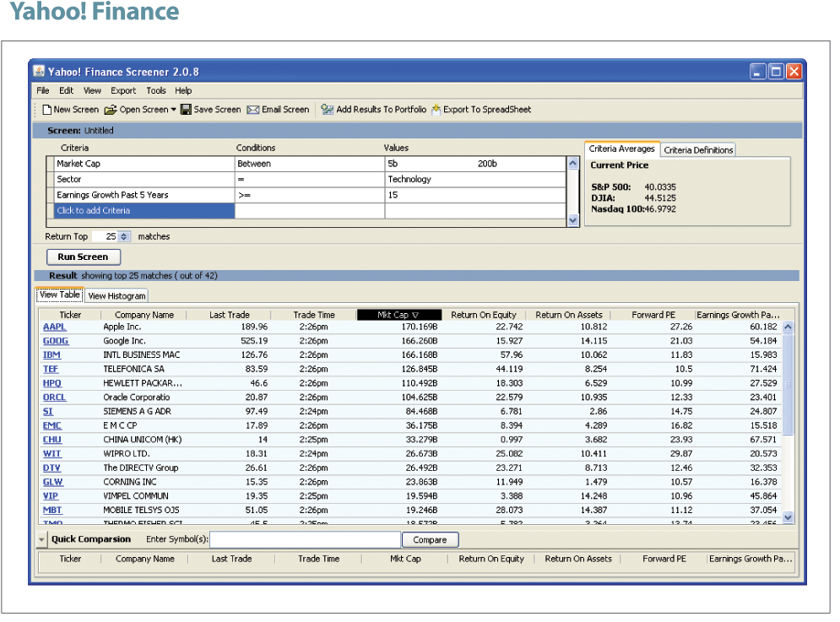Click the Enter Symbol(s) input field
The height and width of the screenshot is (622, 840).
(305, 540)
